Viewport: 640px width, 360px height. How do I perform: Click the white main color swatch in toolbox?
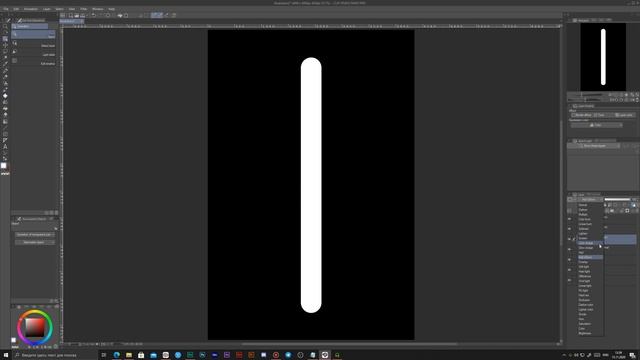[4, 166]
